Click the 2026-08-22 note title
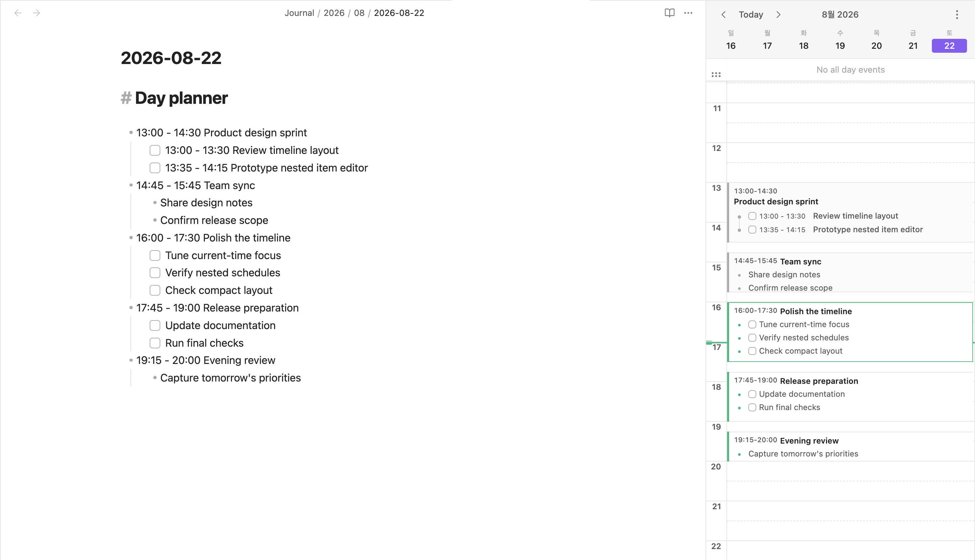 click(x=171, y=58)
